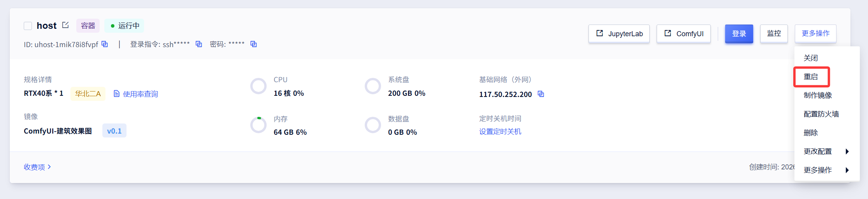Click the edit icon next to host name

tap(65, 25)
